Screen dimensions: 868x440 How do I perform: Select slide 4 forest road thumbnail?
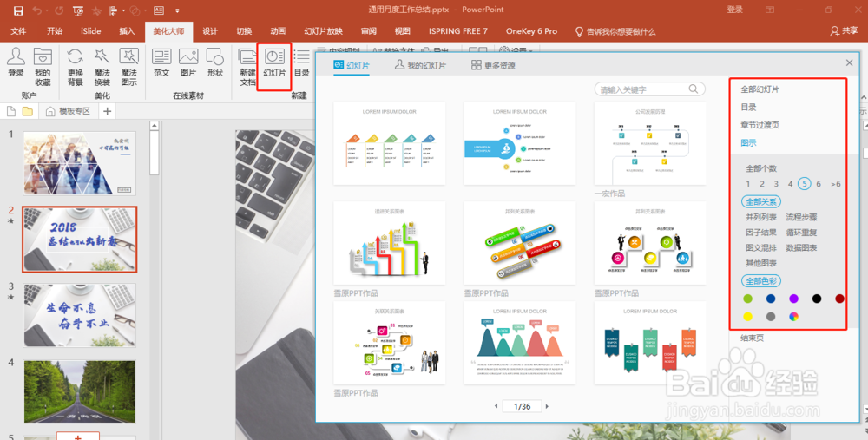point(80,391)
